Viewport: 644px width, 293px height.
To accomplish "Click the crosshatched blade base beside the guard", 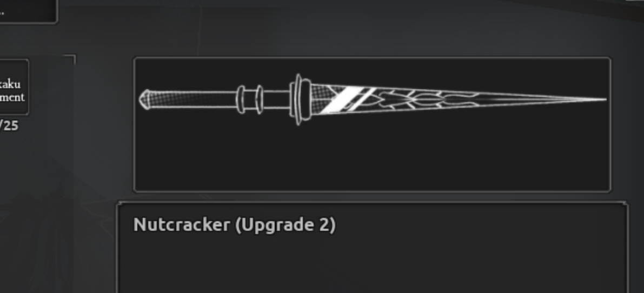I will [321, 99].
